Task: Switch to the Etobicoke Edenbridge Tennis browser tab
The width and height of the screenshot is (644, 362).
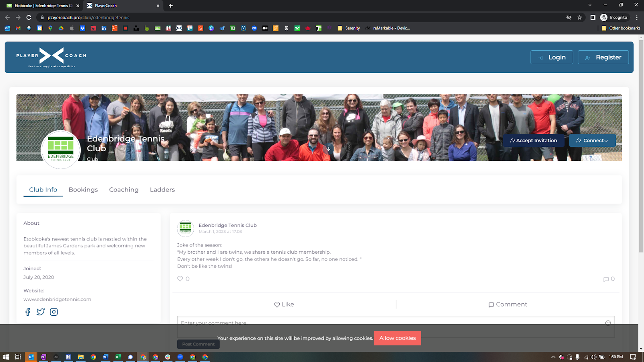Action: [42, 6]
